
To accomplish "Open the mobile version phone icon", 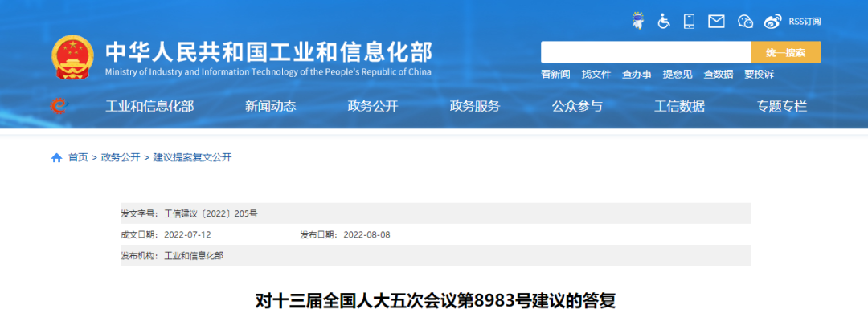I will 690,22.
